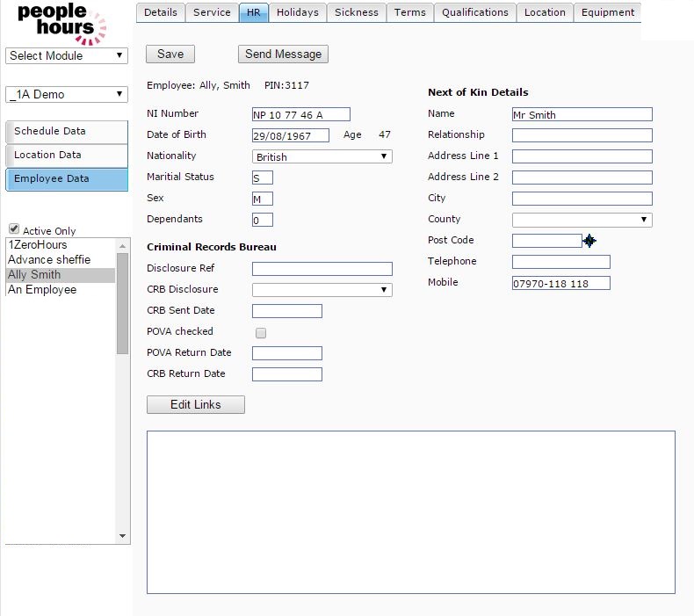
Task: Select the Schedule Data section
Action: [67, 131]
